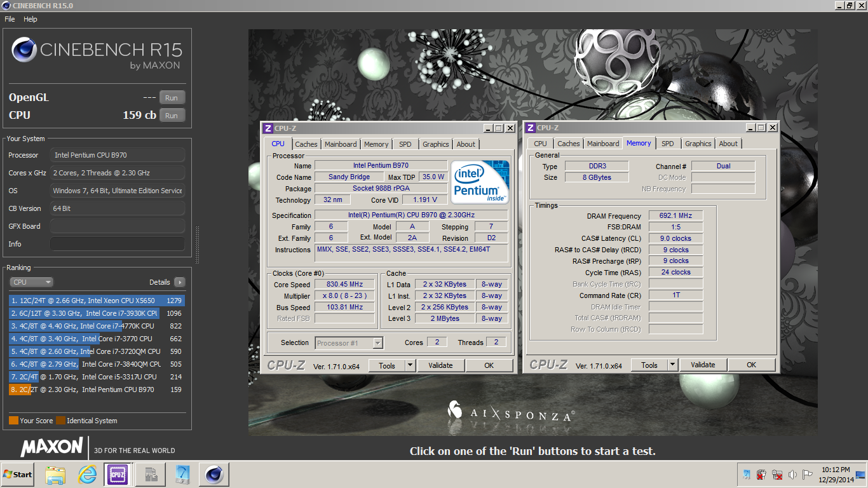This screenshot has width=868, height=488.
Task: Click the Code Name value Sandy Bridge
Action: click(349, 177)
